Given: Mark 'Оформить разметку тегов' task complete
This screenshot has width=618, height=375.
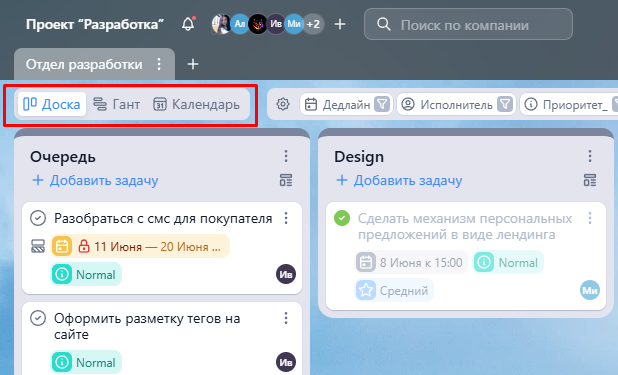Looking at the screenshot, I should pyautogui.click(x=38, y=318).
